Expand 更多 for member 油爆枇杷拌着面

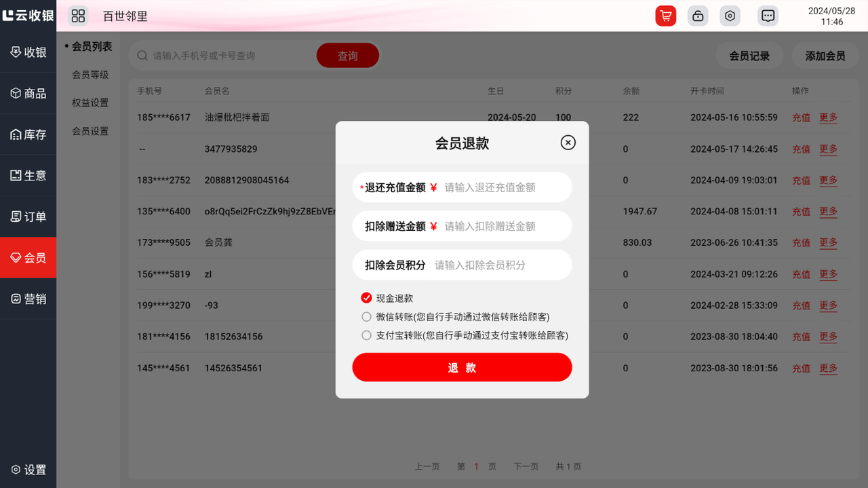pyautogui.click(x=828, y=117)
